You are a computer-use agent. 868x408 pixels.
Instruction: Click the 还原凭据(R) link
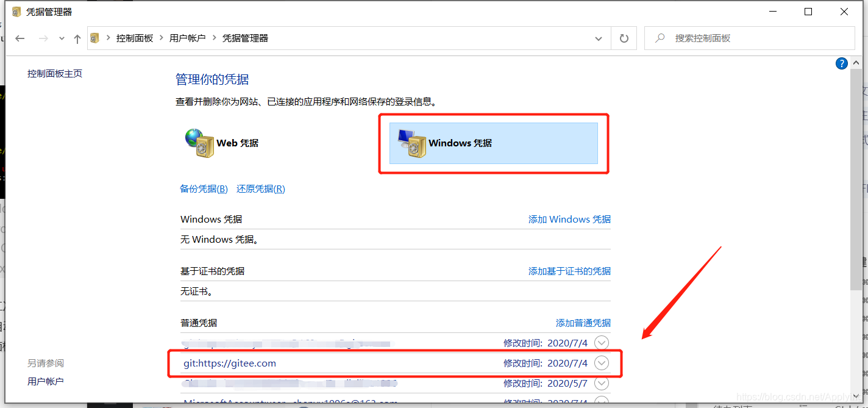click(261, 188)
